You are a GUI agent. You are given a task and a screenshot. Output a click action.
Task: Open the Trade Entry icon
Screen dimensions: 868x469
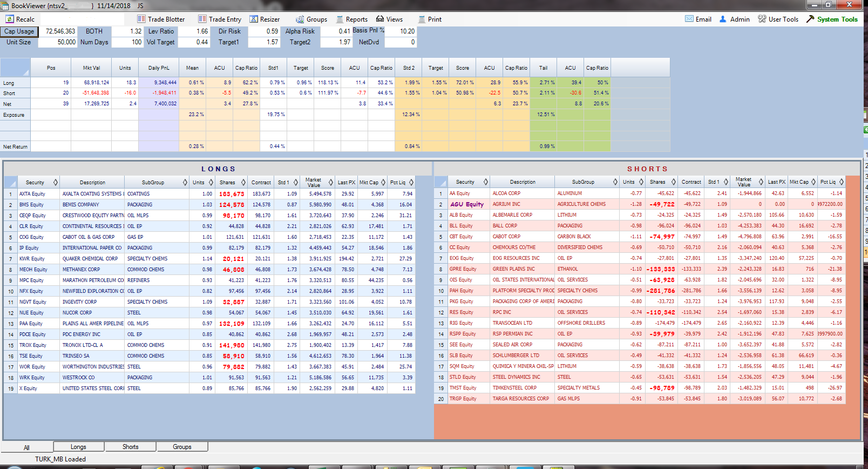pos(202,19)
